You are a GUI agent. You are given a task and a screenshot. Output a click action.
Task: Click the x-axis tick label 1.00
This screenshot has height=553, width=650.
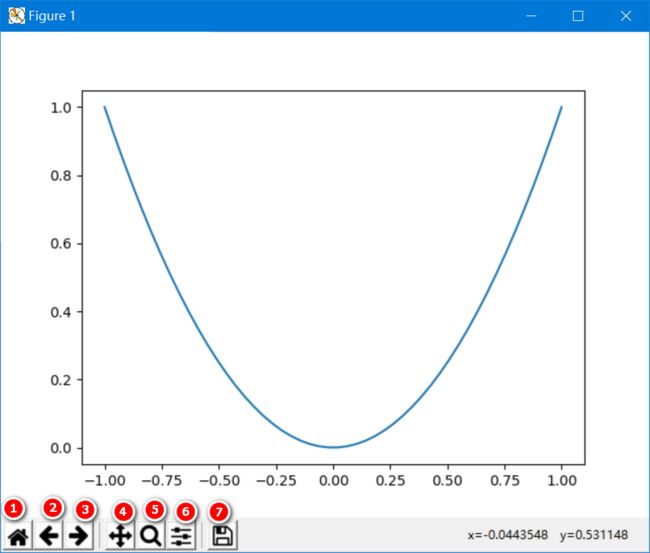point(562,481)
